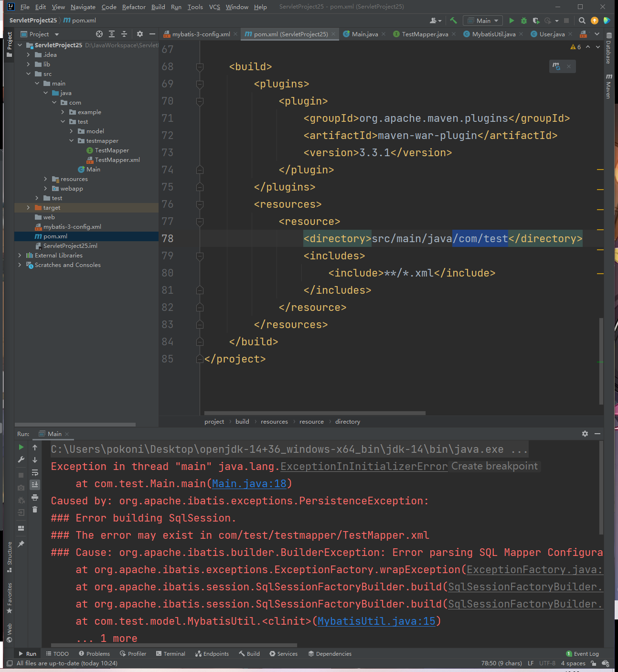Toggle tool window bars via bottom-left corner icon
Image resolution: width=618 pixels, height=672 pixels.
[x=10, y=663]
